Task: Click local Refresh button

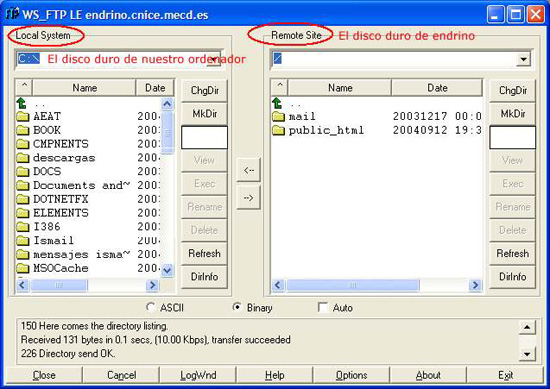Action: coord(204,253)
